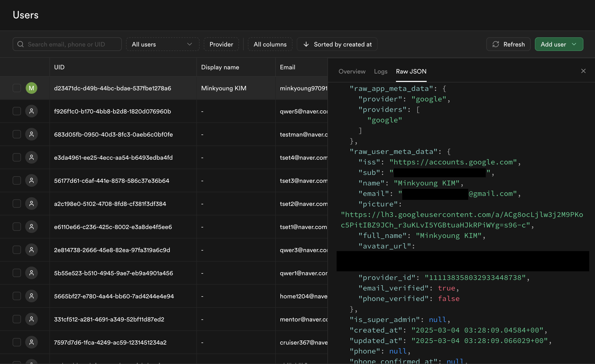Viewport: 595px width, 364px height.
Task: Expand the Add user chevron menu
Action: 574,44
